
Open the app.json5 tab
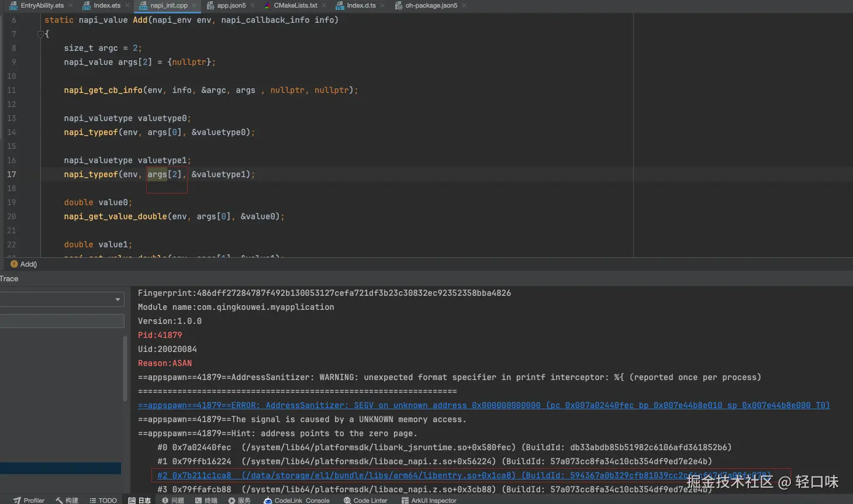point(231,5)
